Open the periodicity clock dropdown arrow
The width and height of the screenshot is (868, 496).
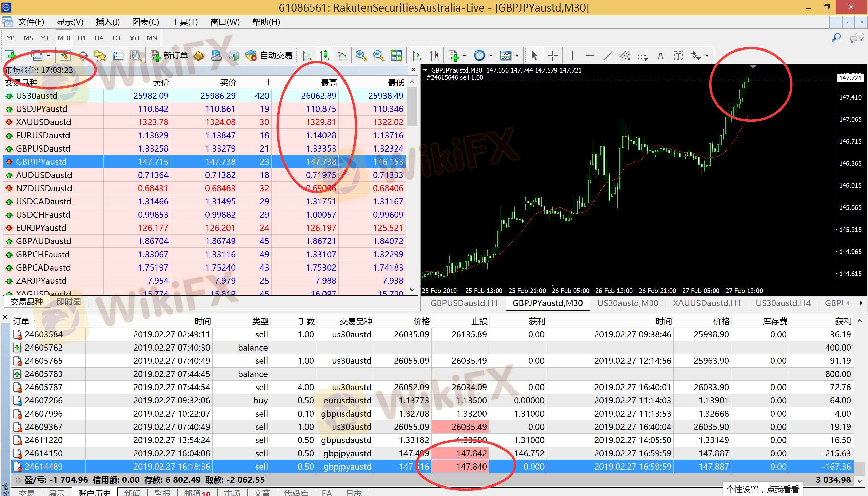(x=491, y=56)
